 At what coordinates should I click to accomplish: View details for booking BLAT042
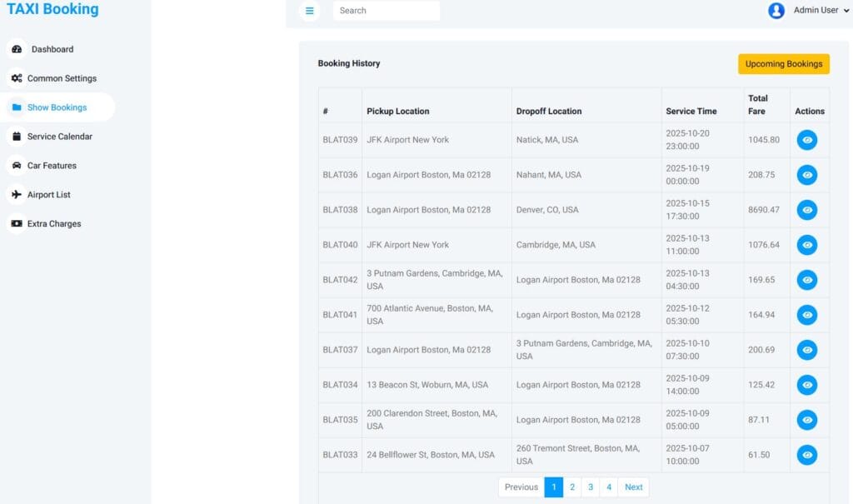(806, 280)
